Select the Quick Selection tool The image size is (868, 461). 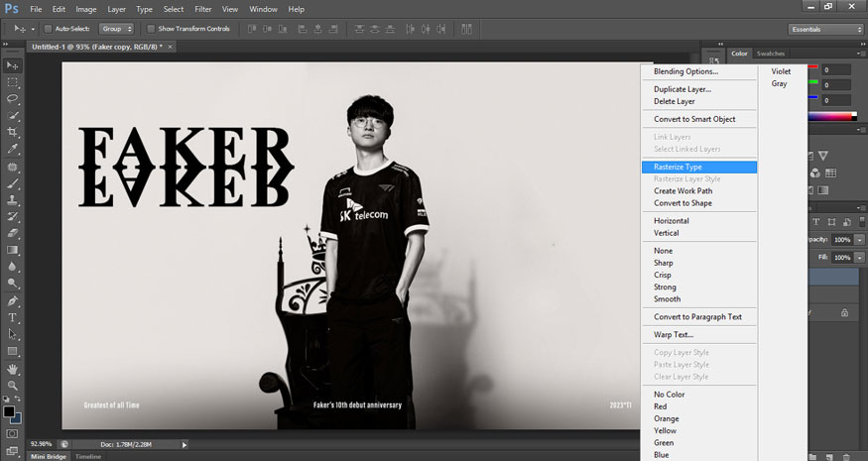(x=12, y=116)
